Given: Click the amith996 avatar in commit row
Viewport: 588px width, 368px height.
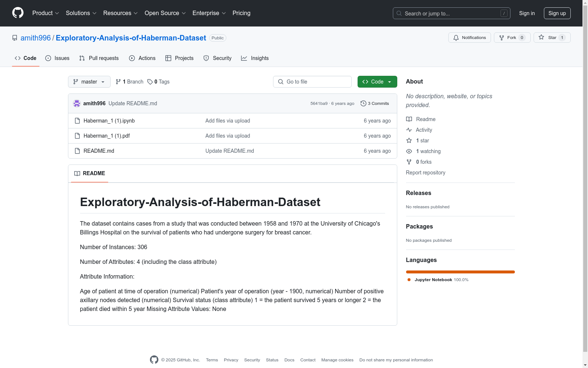Looking at the screenshot, I should (77, 103).
